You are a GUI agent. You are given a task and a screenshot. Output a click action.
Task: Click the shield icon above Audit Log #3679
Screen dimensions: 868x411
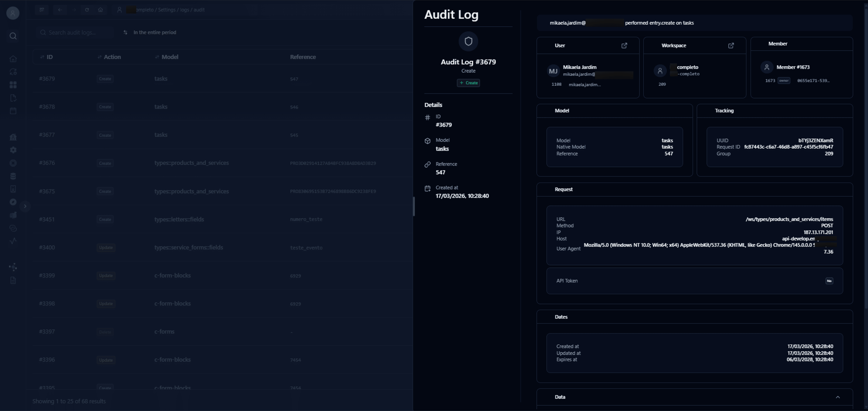tap(468, 41)
